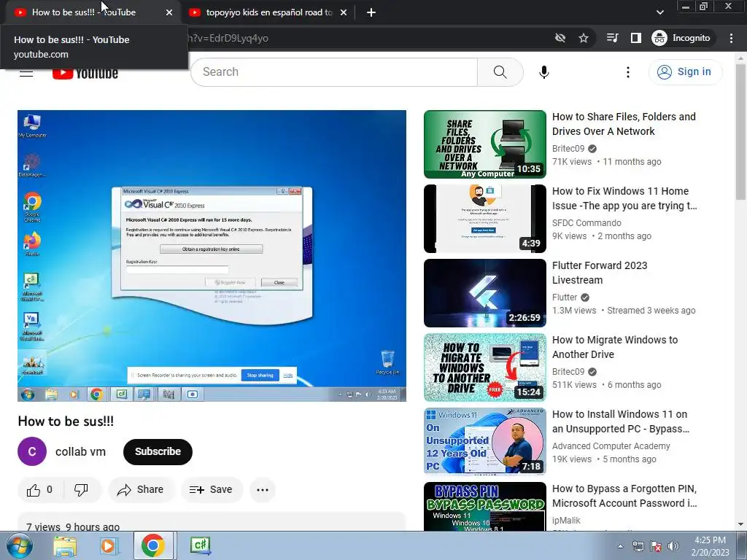This screenshot has width=747, height=560.
Task: Open title 'How to Bypass a Forgotten PIN'
Action: coord(624,495)
